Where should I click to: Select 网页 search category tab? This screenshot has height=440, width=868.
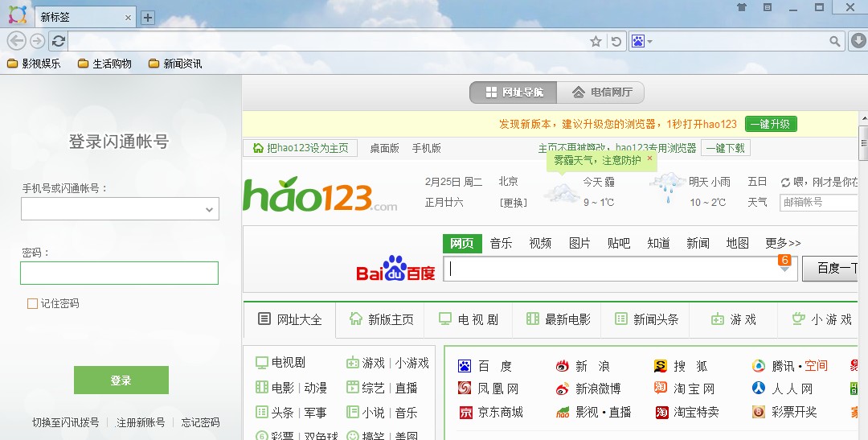(x=461, y=243)
